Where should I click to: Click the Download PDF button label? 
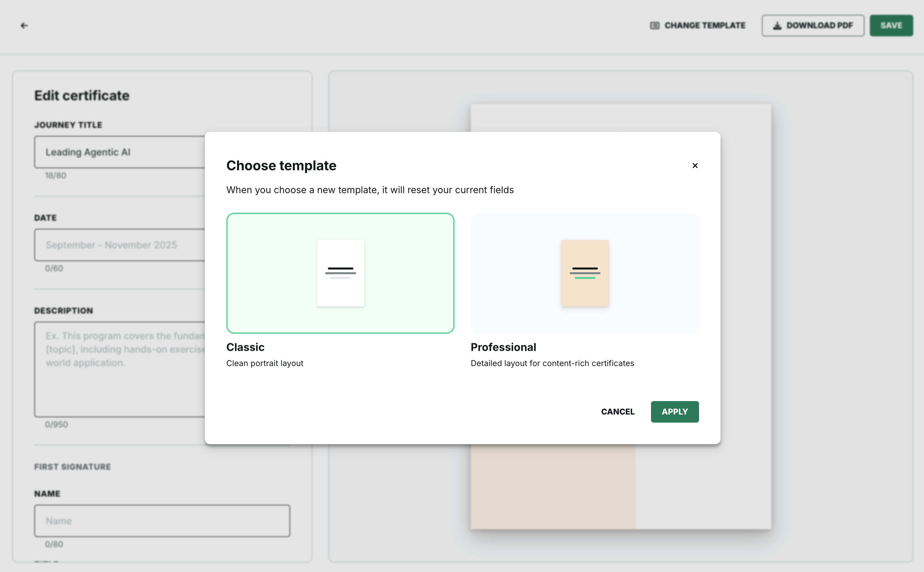point(820,25)
